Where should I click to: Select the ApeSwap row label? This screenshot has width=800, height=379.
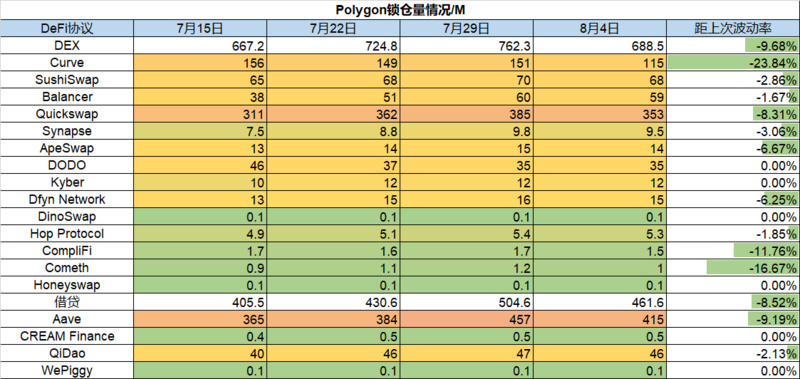(x=67, y=148)
